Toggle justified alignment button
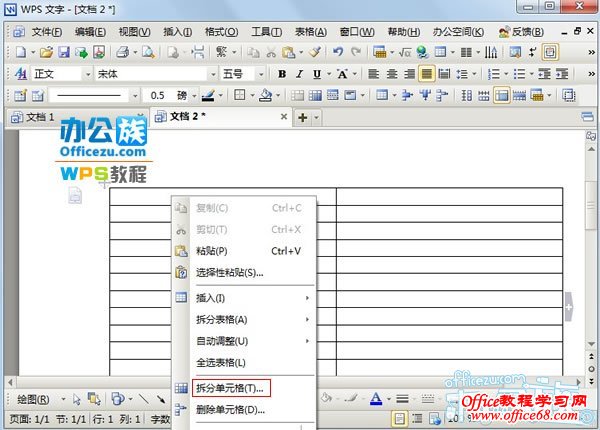The image size is (600, 430). [427, 74]
